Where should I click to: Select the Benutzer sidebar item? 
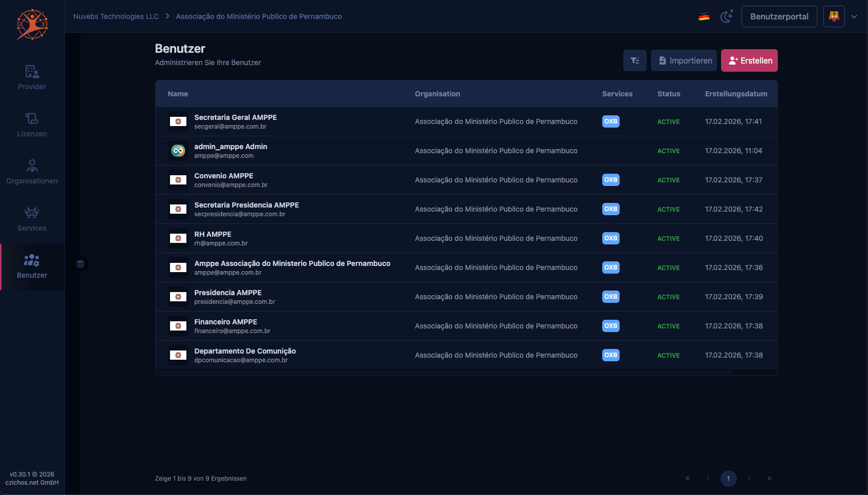[x=32, y=266]
